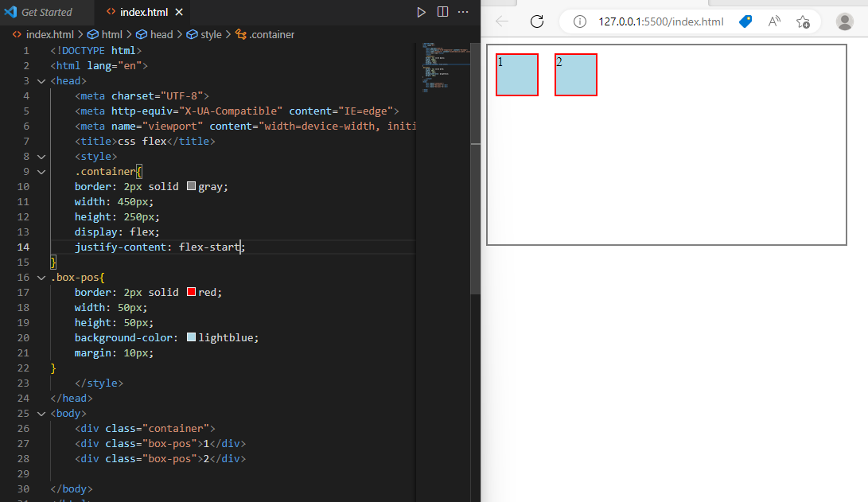Click the 'flex-start' value on line 14
Viewport: 868px width, 502px height.
[x=209, y=247]
